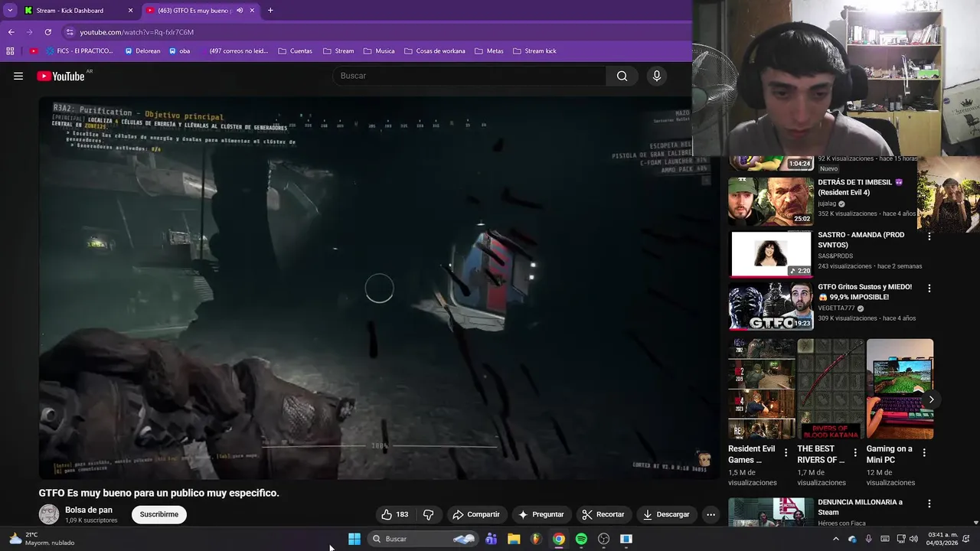Open the Cuentas bookmarks folder

295,51
